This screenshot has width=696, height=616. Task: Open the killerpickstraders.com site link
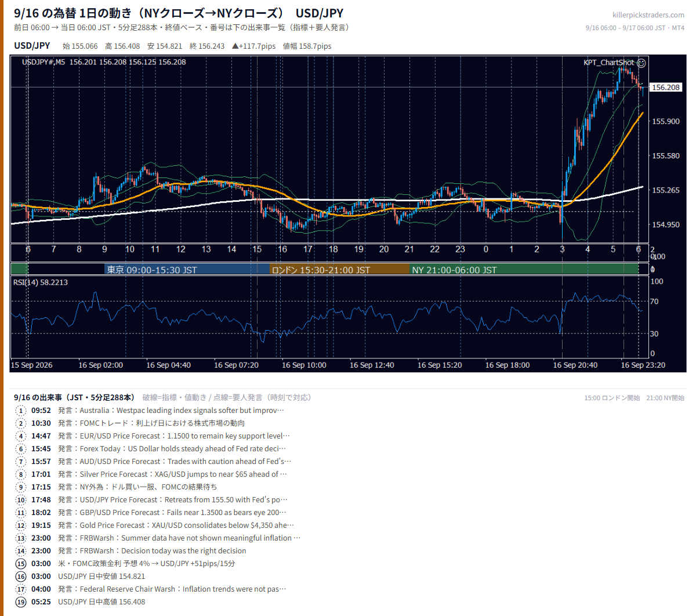click(648, 15)
